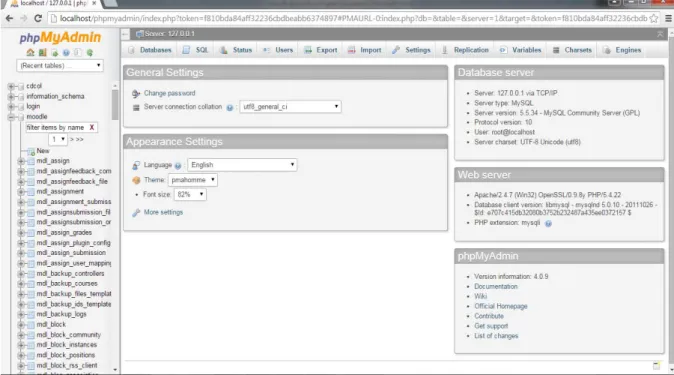674x375 pixels.
Task: Open the Theme dropdown showing pmahomme
Action: coord(193,180)
